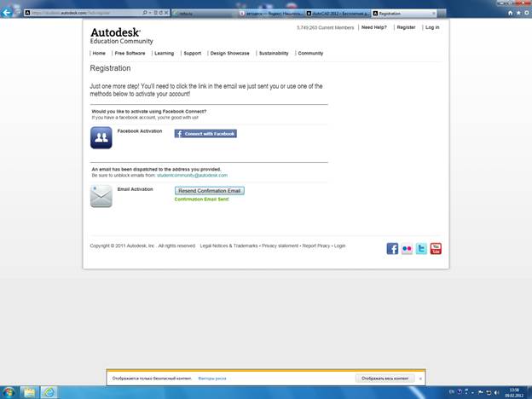This screenshot has width=532, height=399.
Task: Open IE home page icon
Action: (511, 13)
